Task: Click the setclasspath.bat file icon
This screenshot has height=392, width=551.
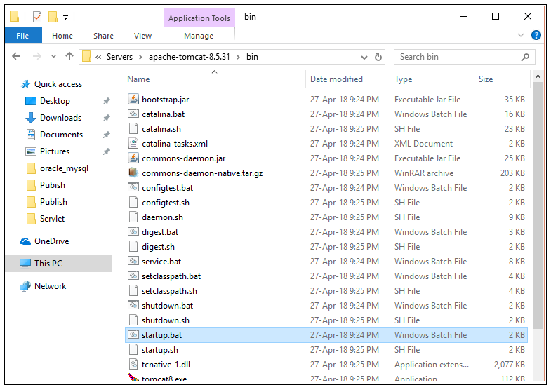Action: (133, 276)
